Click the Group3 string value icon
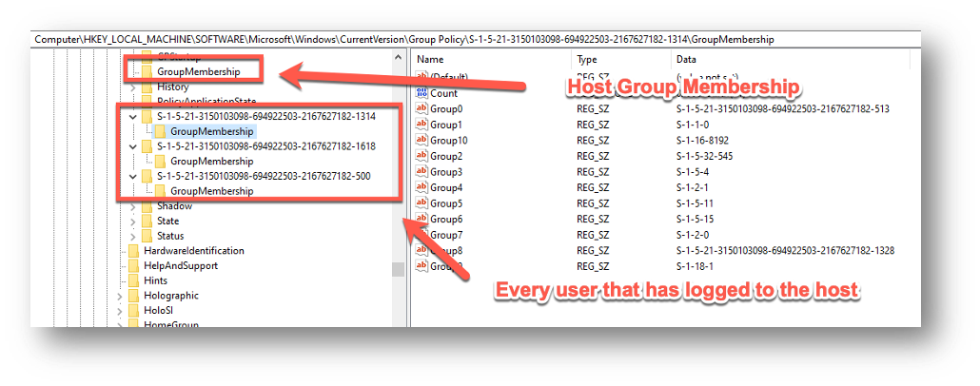This screenshot has height=386, width=980. pos(422,172)
